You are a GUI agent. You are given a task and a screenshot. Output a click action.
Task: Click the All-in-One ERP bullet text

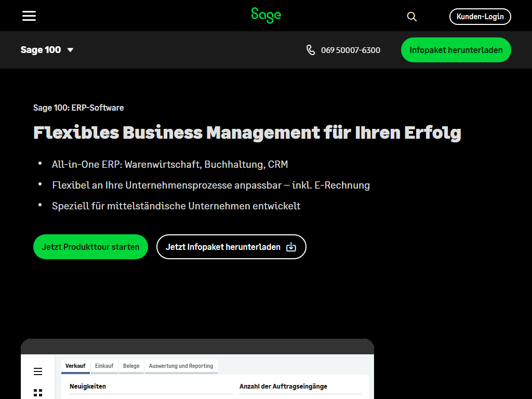[170, 164]
